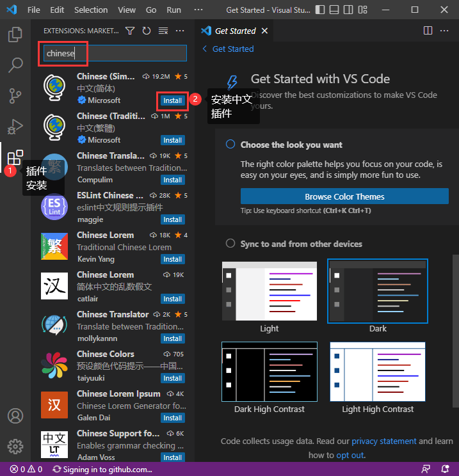Open the extensions view more actions menu

180,31
